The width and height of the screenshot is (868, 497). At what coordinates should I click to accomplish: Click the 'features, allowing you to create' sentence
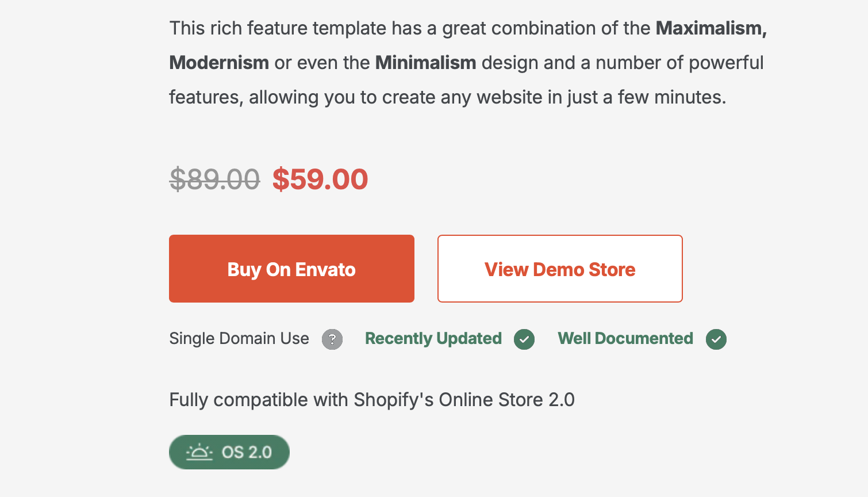(302, 97)
